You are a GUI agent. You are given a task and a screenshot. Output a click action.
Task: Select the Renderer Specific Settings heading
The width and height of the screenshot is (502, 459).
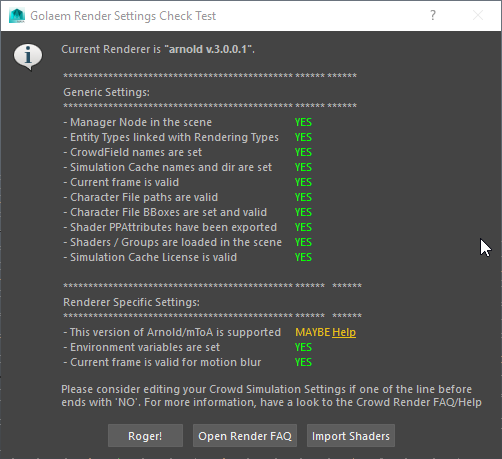click(x=131, y=302)
